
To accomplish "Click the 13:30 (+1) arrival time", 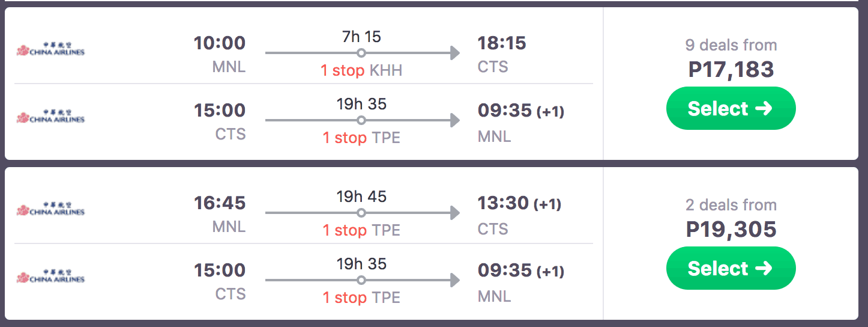I will (519, 203).
